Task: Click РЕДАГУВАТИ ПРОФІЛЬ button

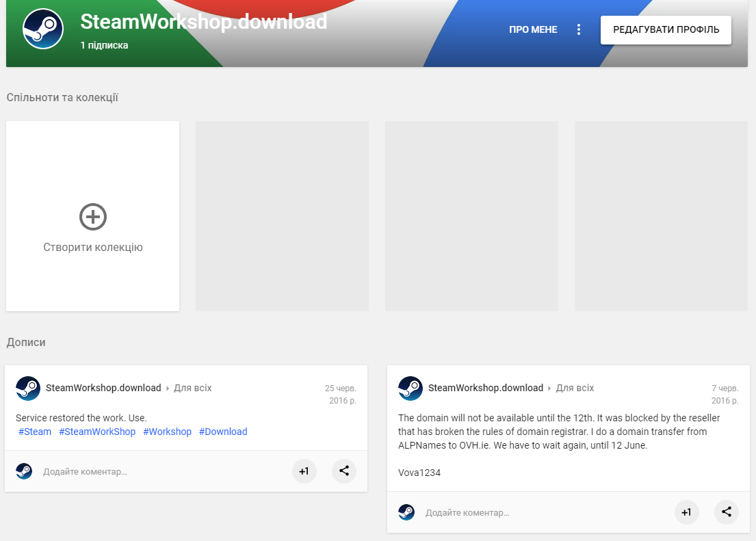Action: (666, 30)
